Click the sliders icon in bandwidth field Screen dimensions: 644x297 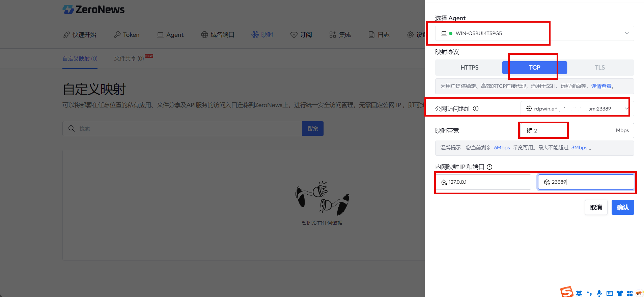click(529, 130)
